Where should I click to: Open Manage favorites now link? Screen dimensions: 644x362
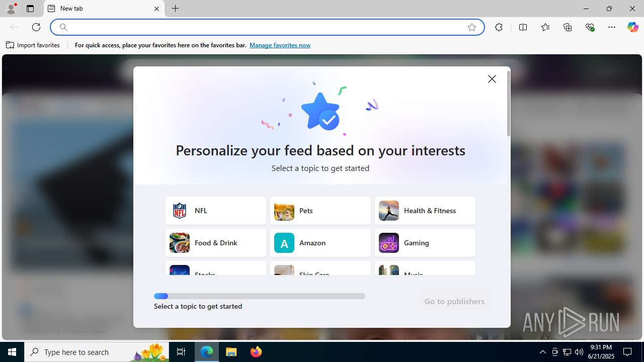tap(280, 45)
